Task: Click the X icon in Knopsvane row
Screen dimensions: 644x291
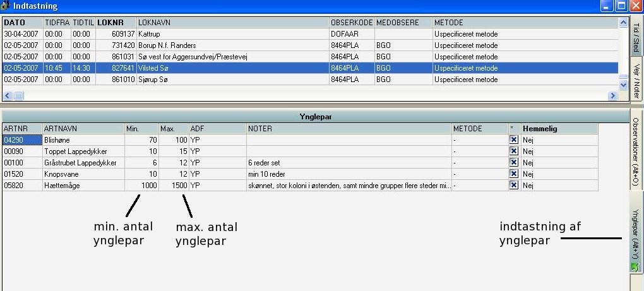Action: (x=513, y=174)
